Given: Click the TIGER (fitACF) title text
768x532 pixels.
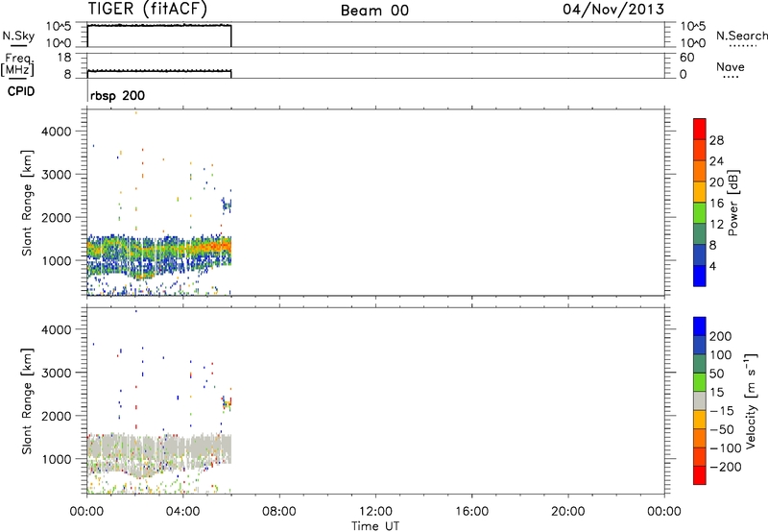Looking at the screenshot, I should (148, 9).
